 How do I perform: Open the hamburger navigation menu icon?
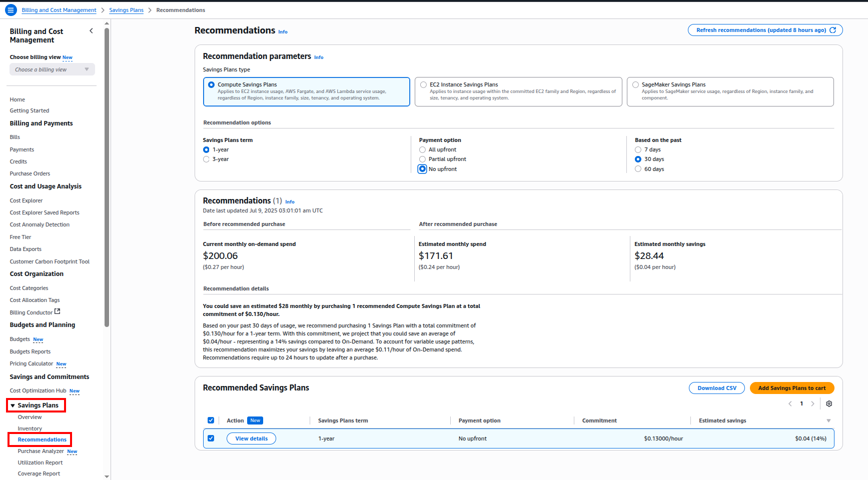(11, 10)
